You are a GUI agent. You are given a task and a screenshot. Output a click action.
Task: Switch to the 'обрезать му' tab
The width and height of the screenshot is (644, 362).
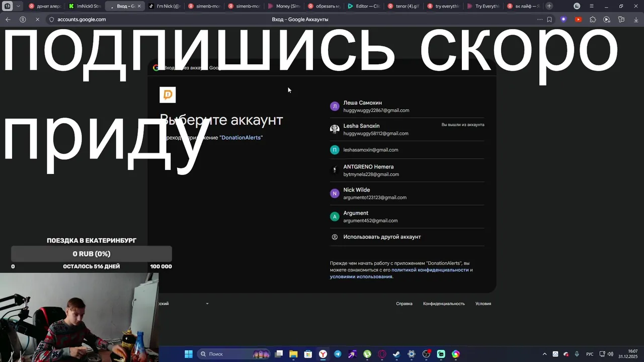coord(324,6)
